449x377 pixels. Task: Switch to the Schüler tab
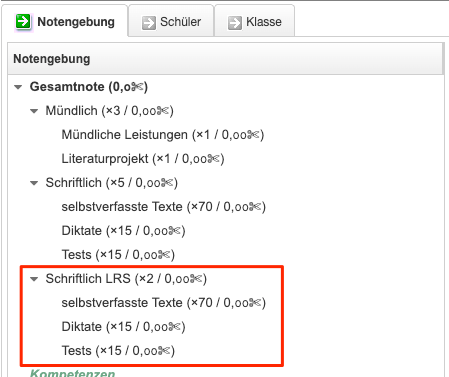pos(171,21)
